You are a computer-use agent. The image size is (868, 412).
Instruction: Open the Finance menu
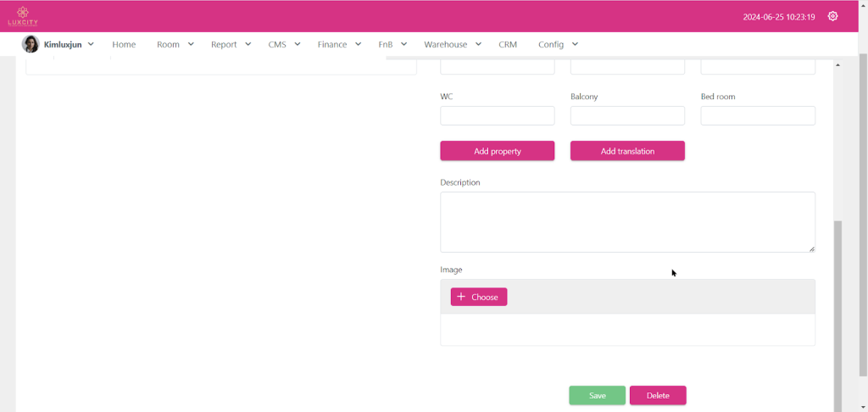(x=339, y=44)
